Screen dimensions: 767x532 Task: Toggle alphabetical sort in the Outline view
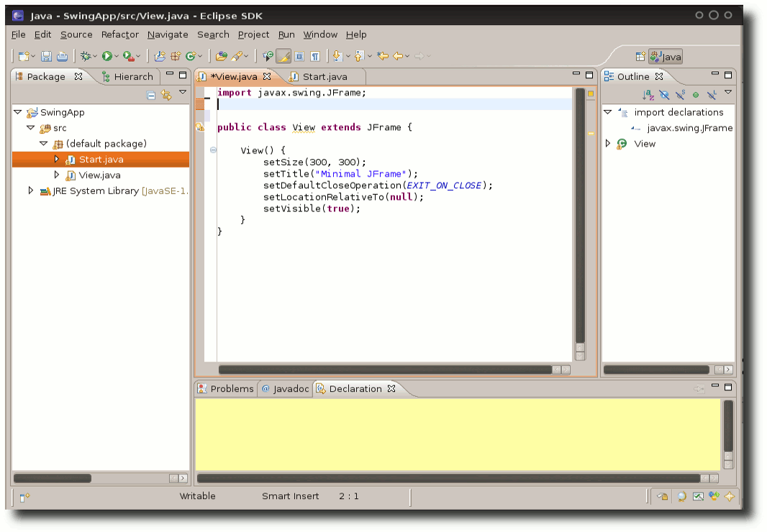tap(648, 95)
